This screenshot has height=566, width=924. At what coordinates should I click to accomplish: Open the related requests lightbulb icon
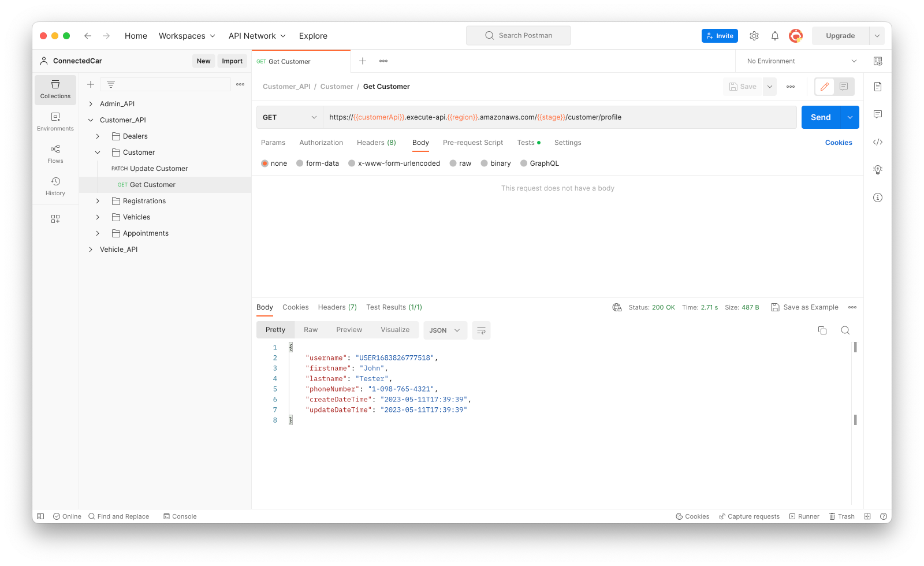click(878, 170)
